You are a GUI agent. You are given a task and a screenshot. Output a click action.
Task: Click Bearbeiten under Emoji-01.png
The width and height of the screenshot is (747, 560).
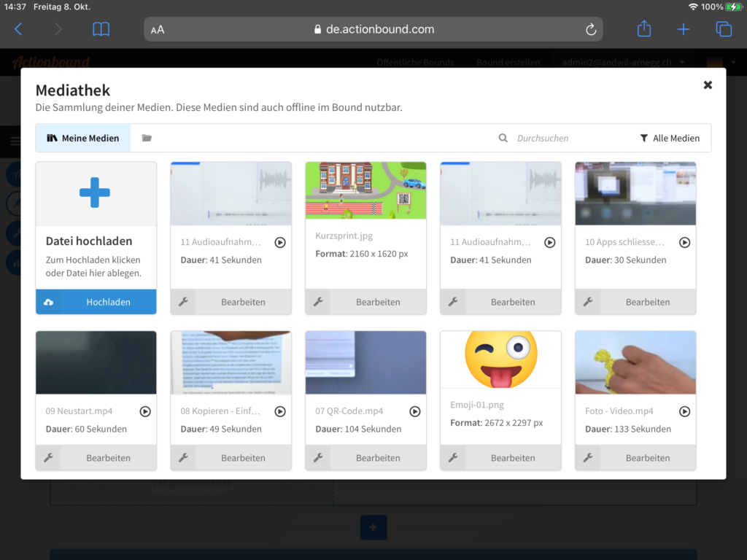[x=513, y=458]
